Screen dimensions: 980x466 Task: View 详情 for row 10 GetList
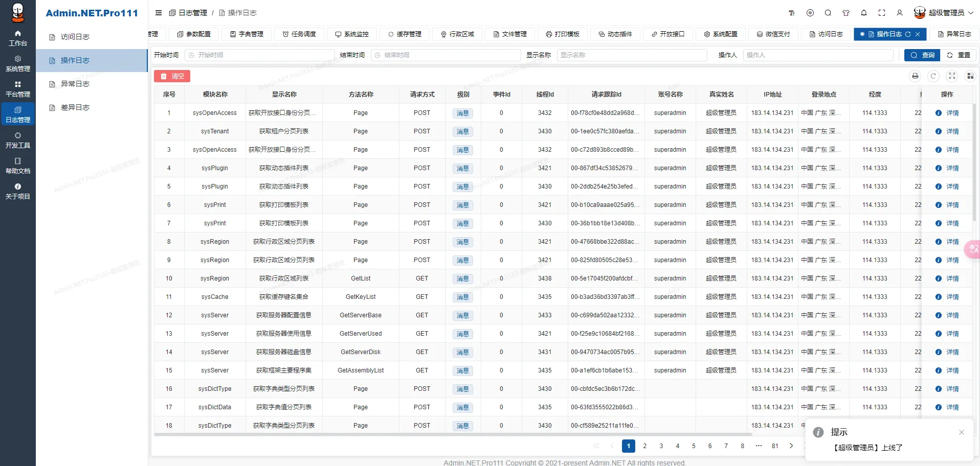(947, 278)
